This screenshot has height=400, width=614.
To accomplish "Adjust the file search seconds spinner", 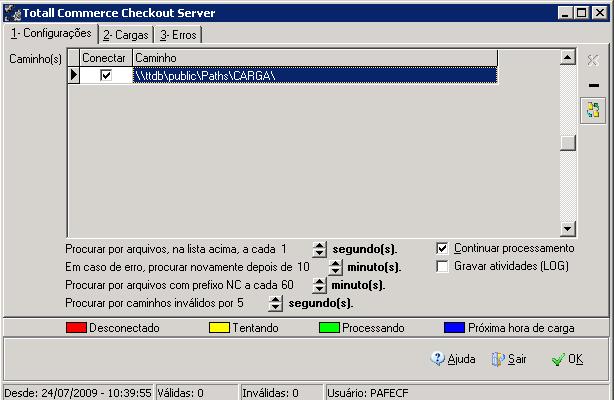I will [320, 249].
